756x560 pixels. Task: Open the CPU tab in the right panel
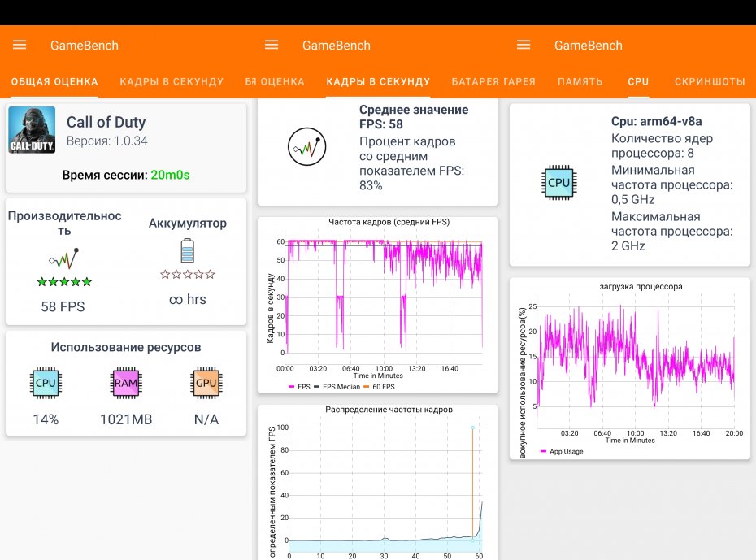tap(638, 81)
